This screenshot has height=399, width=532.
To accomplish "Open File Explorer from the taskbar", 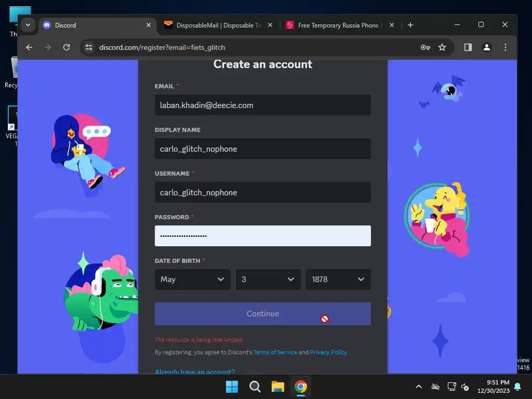I will (277, 387).
